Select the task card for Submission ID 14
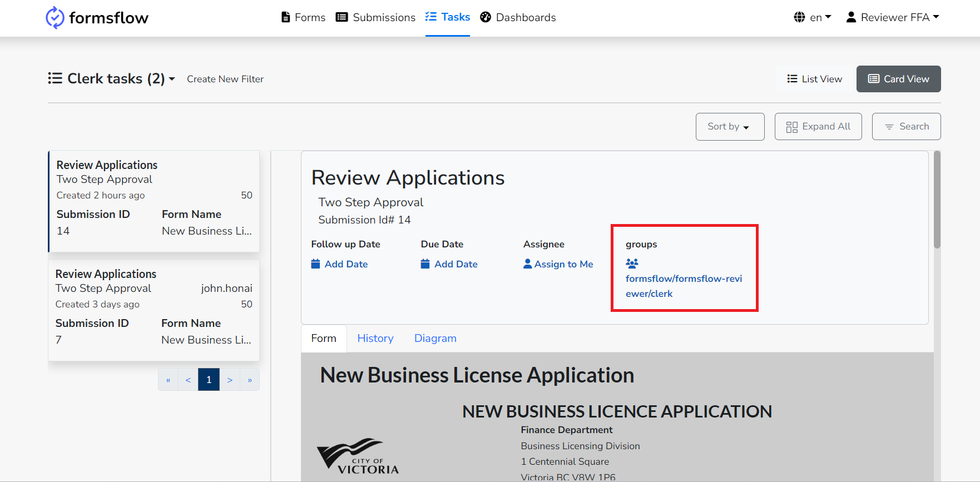Image resolution: width=980 pixels, height=482 pixels. click(154, 201)
